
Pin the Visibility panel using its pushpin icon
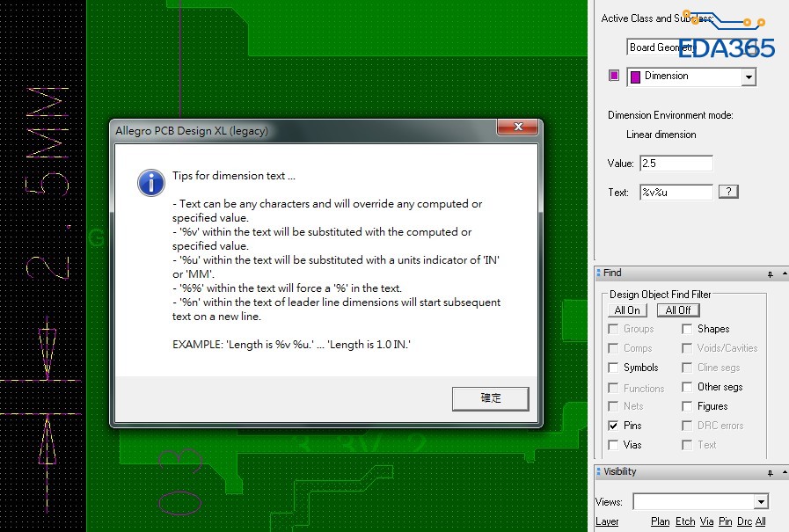(x=771, y=473)
